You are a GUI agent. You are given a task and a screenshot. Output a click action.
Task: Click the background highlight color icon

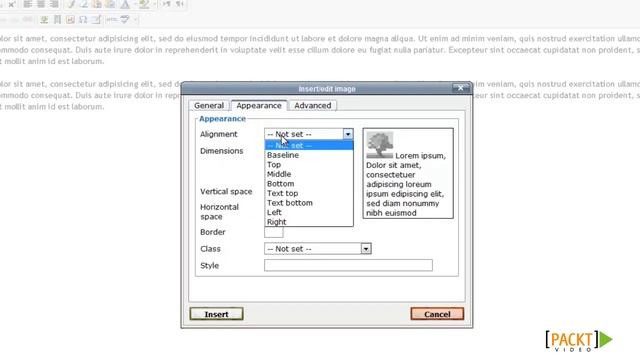click(144, 4)
